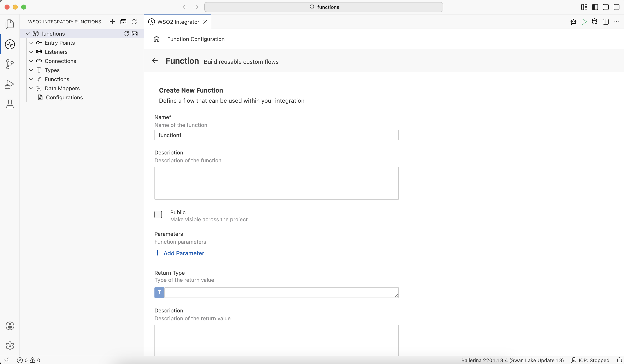Go to home via the house icon
This screenshot has width=624, height=364.
click(x=157, y=39)
